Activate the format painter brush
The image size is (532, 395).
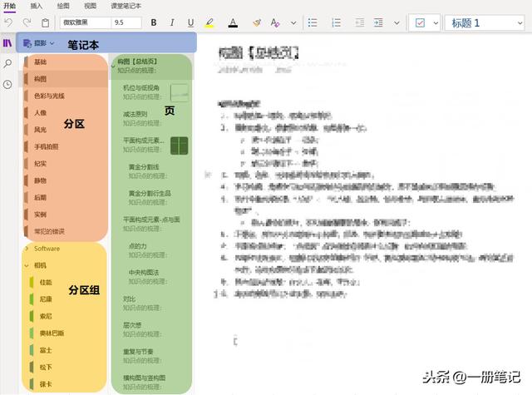[257, 22]
